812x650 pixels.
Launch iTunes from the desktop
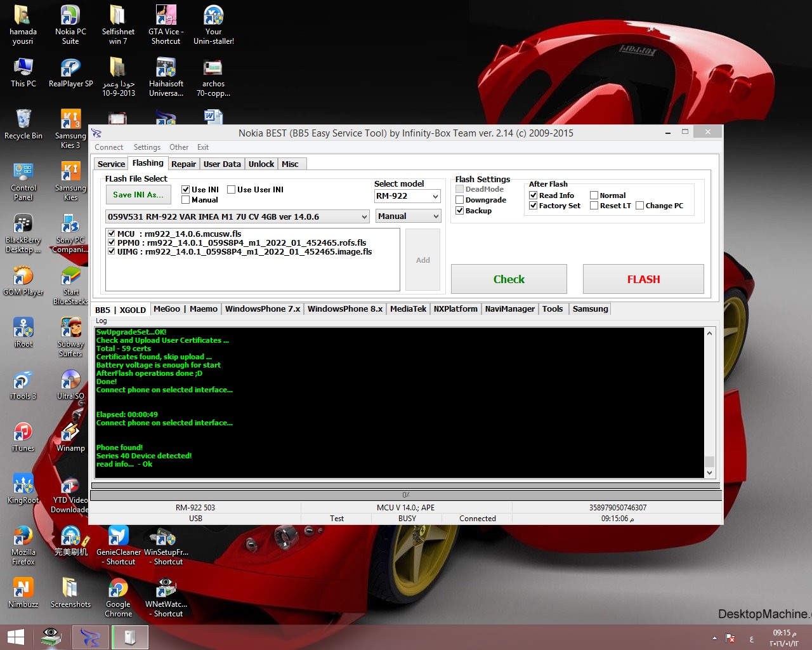coord(23,437)
